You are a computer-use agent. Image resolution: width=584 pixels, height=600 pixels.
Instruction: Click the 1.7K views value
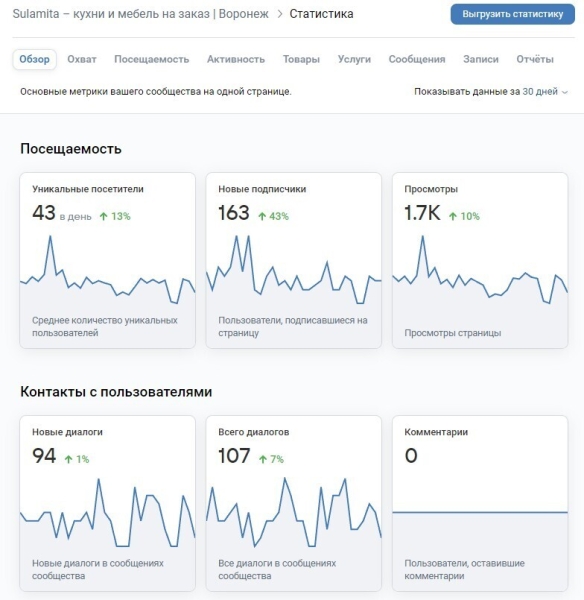tap(423, 213)
